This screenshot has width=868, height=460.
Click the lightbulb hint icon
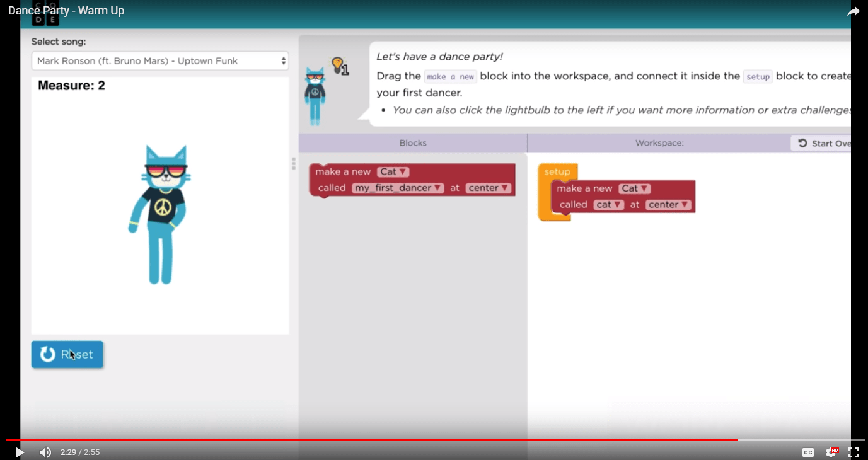pyautogui.click(x=339, y=65)
